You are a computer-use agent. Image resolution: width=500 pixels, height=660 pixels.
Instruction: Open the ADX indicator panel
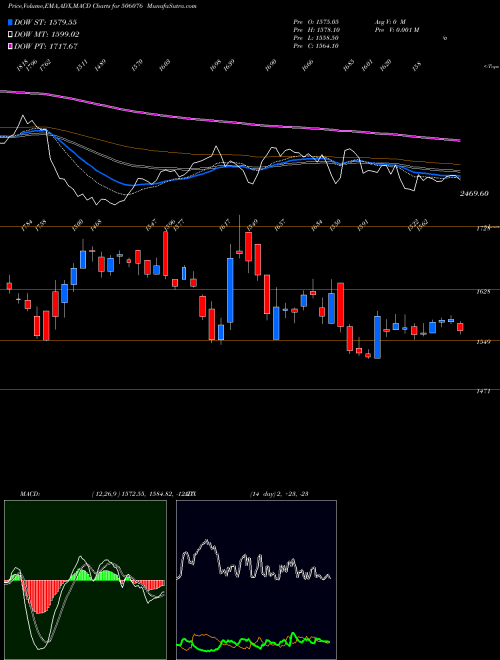(x=256, y=580)
